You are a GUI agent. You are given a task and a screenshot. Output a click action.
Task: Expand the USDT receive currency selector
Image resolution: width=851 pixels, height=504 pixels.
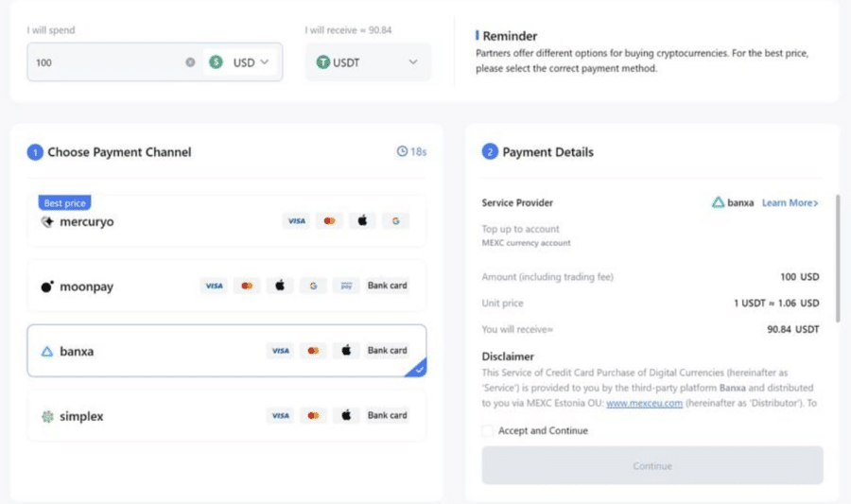(368, 62)
